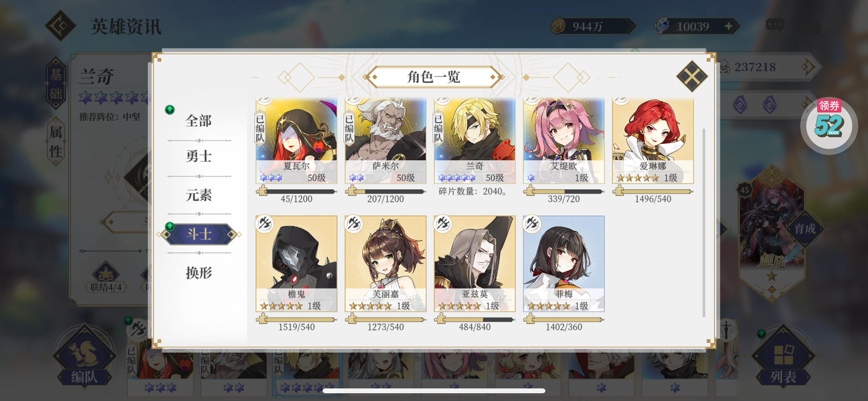Select the 全部 filter tab
Image resolution: width=868 pixels, height=401 pixels.
pyautogui.click(x=199, y=121)
